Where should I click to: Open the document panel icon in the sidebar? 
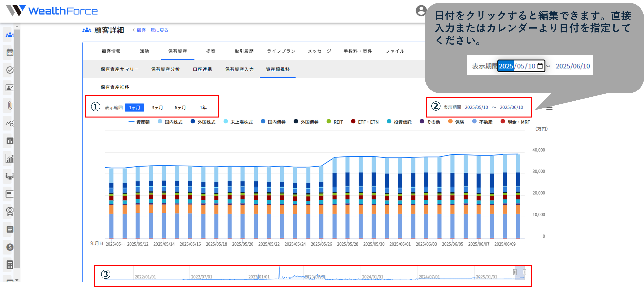10,194
